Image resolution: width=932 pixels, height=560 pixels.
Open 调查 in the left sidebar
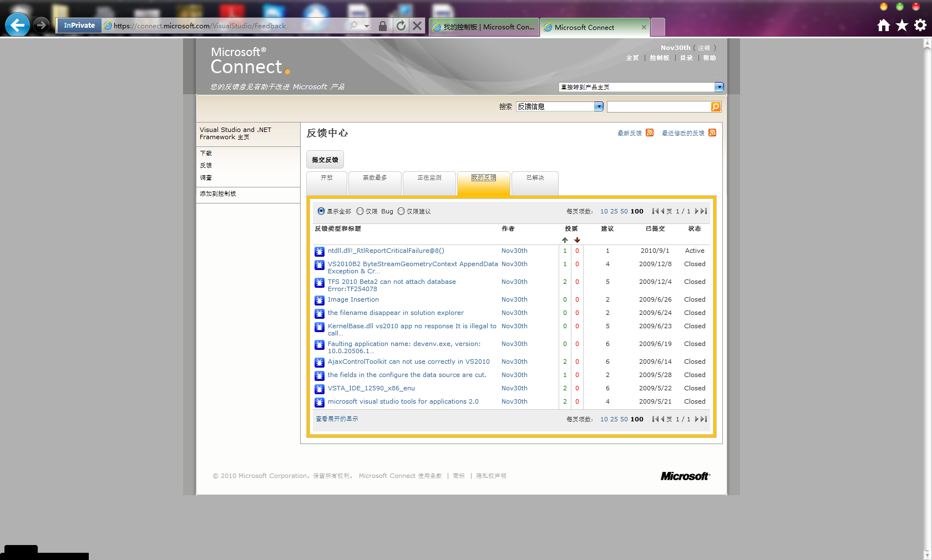[x=206, y=177]
